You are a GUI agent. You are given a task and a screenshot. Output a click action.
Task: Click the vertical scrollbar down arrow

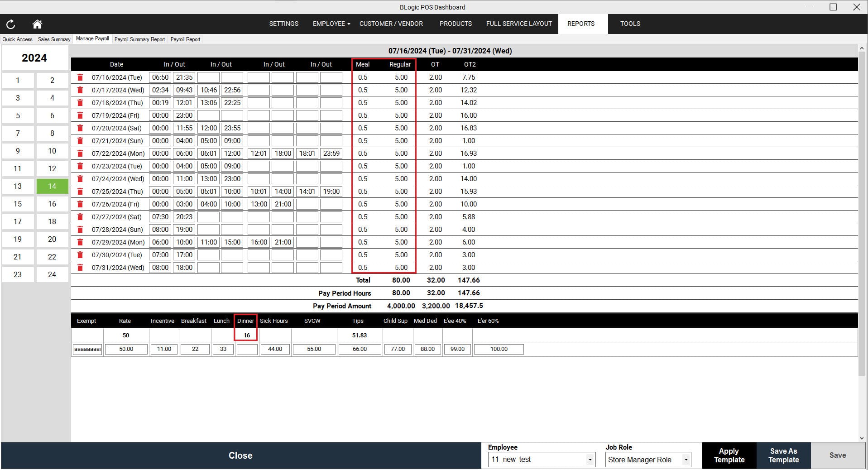(x=862, y=438)
